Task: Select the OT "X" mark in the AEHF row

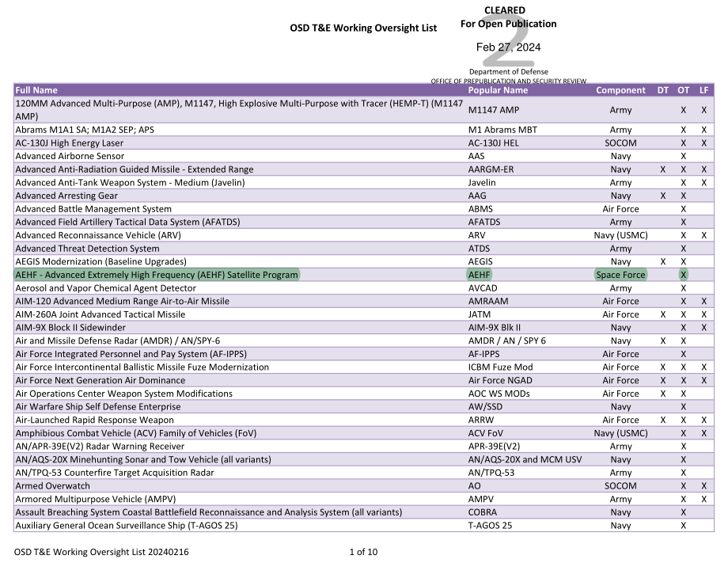Action: [683, 275]
